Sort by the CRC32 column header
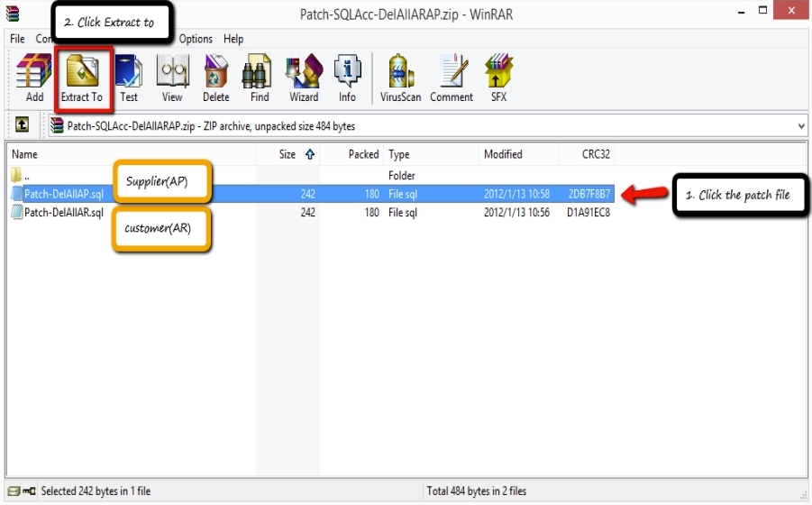The image size is (812, 505). coord(587,154)
